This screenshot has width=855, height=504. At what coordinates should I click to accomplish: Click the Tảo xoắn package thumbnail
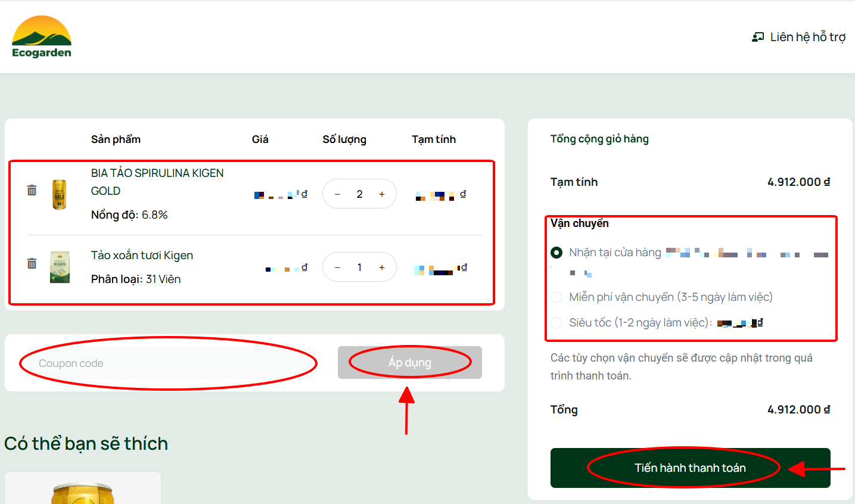coord(60,267)
